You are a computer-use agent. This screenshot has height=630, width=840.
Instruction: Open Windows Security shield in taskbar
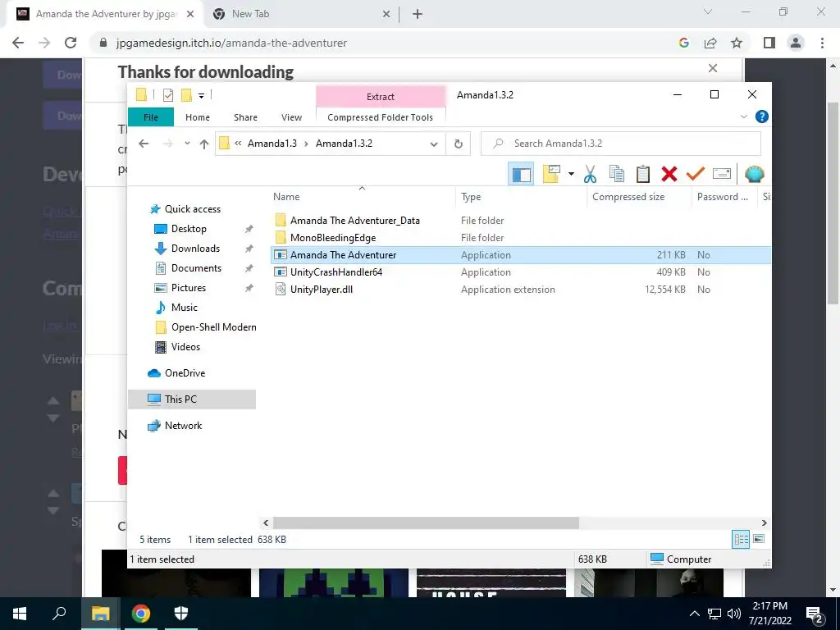(181, 614)
